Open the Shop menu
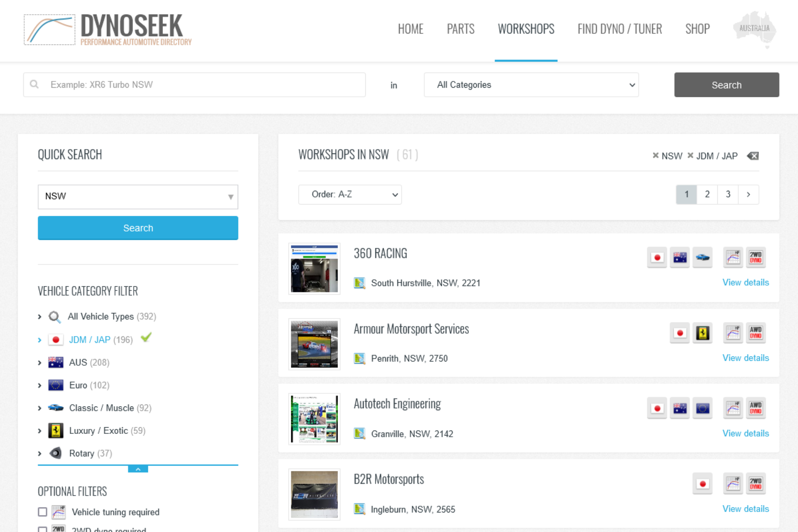This screenshot has width=798, height=532. pyautogui.click(x=697, y=29)
